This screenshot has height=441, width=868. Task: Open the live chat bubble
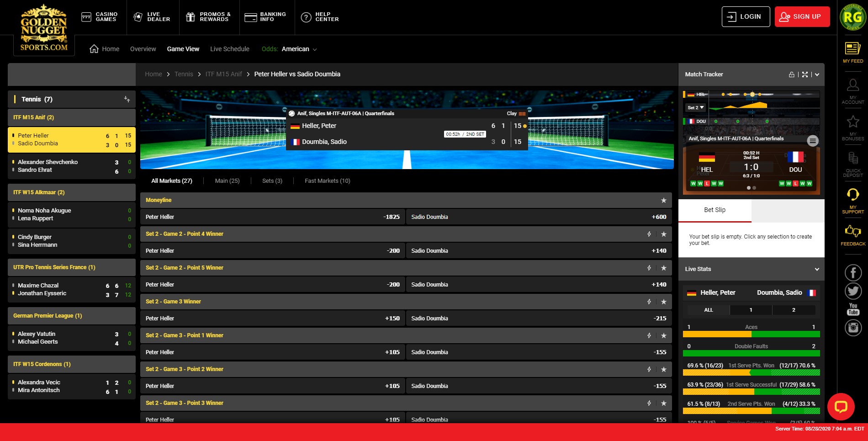[841, 406]
